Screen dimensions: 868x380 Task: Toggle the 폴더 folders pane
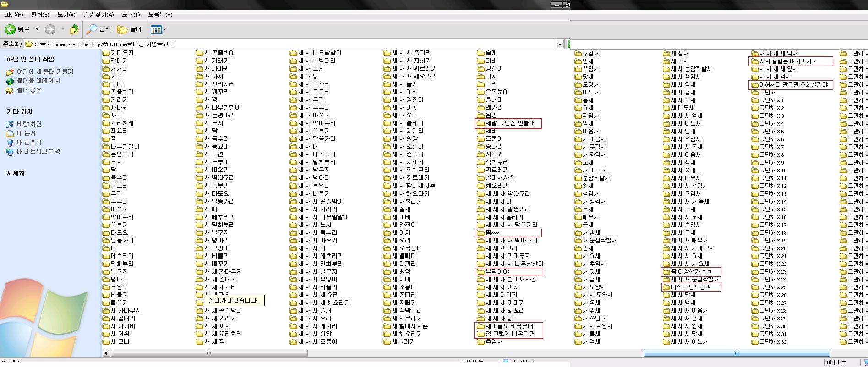click(129, 29)
